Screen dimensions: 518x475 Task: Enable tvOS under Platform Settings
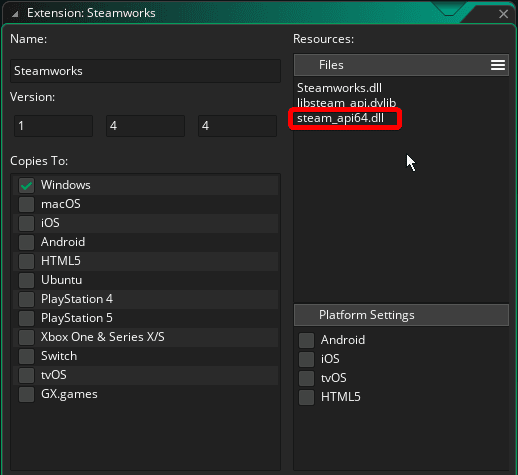coord(306,378)
